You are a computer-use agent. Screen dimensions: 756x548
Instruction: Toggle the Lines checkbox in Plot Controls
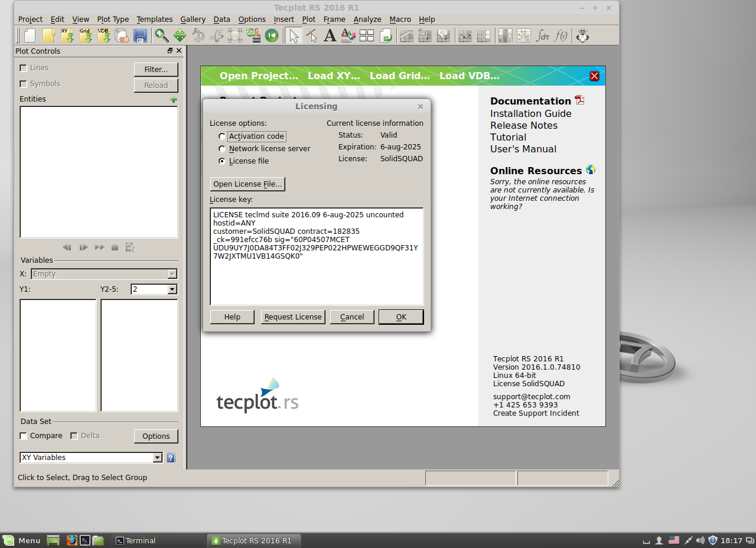click(x=24, y=68)
